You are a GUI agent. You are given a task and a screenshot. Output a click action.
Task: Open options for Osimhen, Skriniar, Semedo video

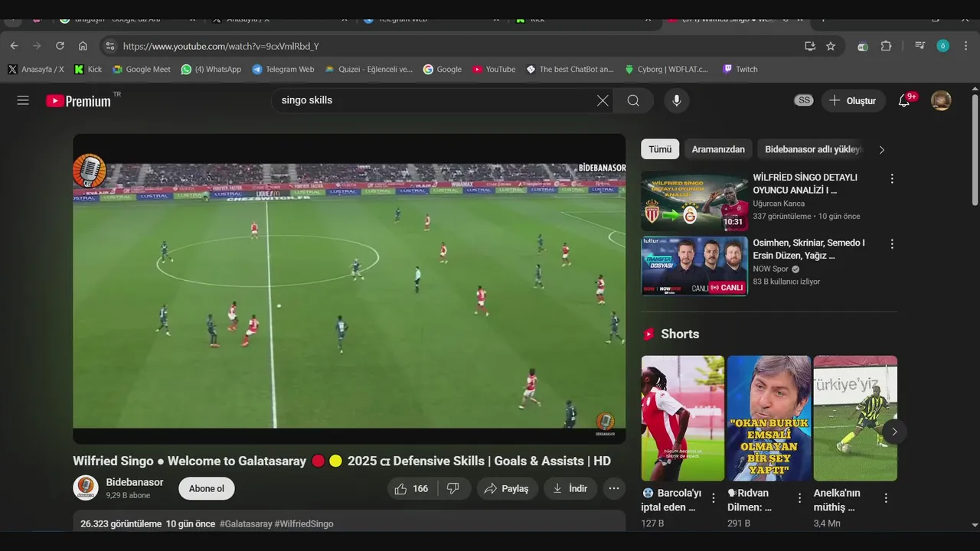pyautogui.click(x=892, y=244)
